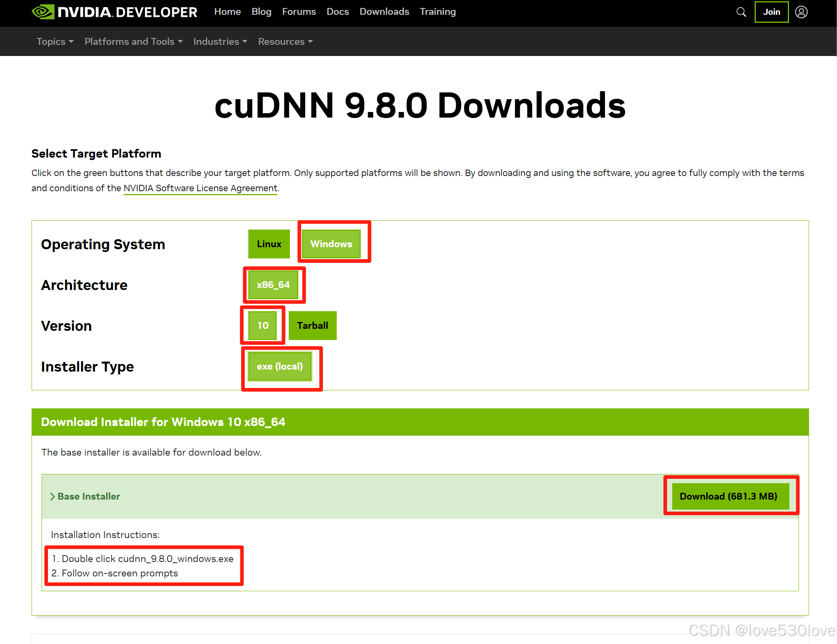The height and width of the screenshot is (644, 837).
Task: Open the Resources dropdown menu
Action: [x=285, y=42]
